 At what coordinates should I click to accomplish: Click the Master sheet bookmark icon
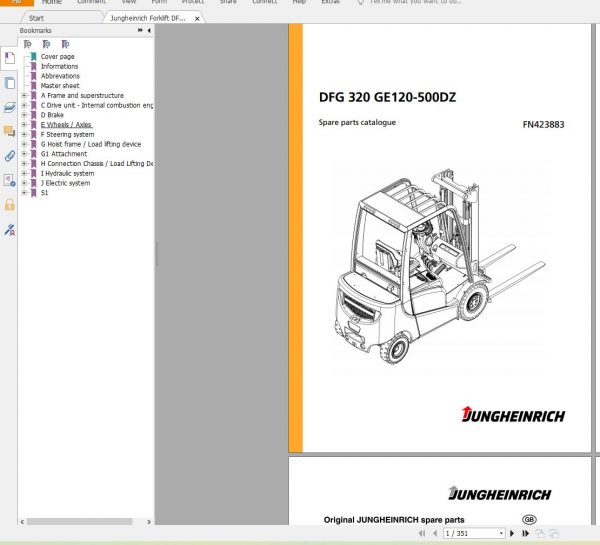[34, 85]
